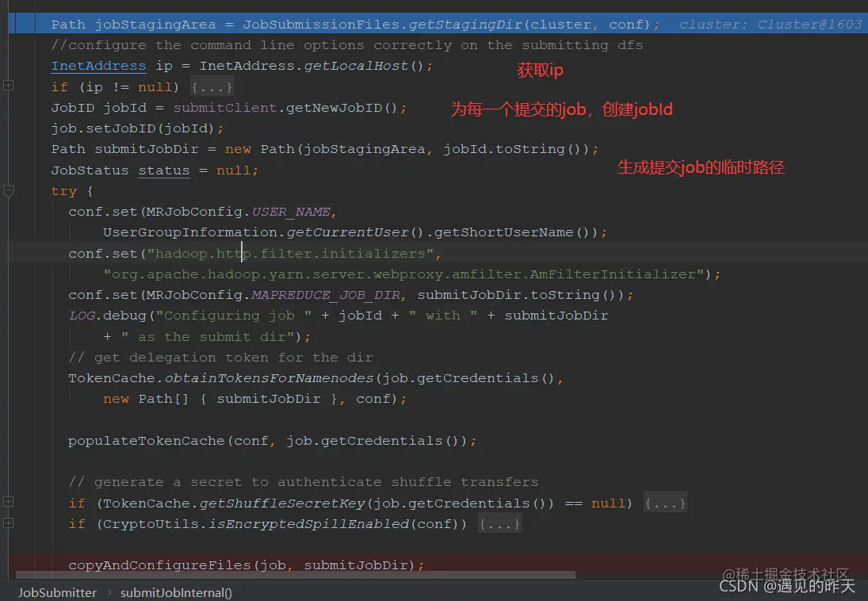
Task: Click 'copyAndConfigureFiles' method call
Action: point(159,565)
